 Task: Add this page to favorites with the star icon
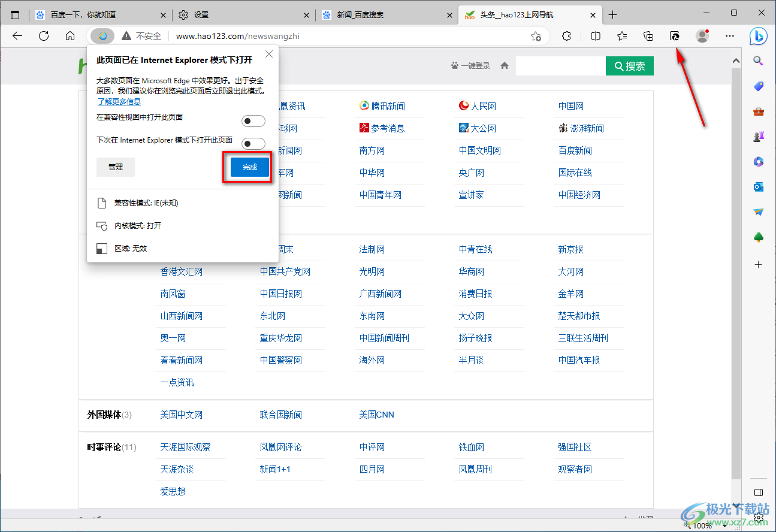tap(536, 36)
